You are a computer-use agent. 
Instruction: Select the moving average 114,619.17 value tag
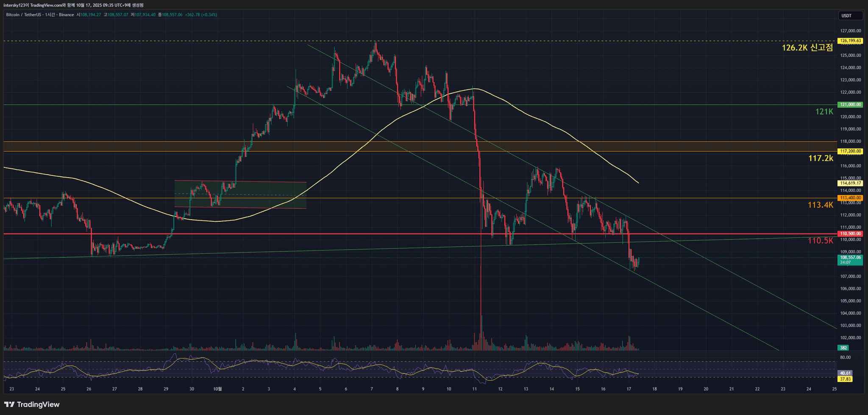[x=850, y=183]
